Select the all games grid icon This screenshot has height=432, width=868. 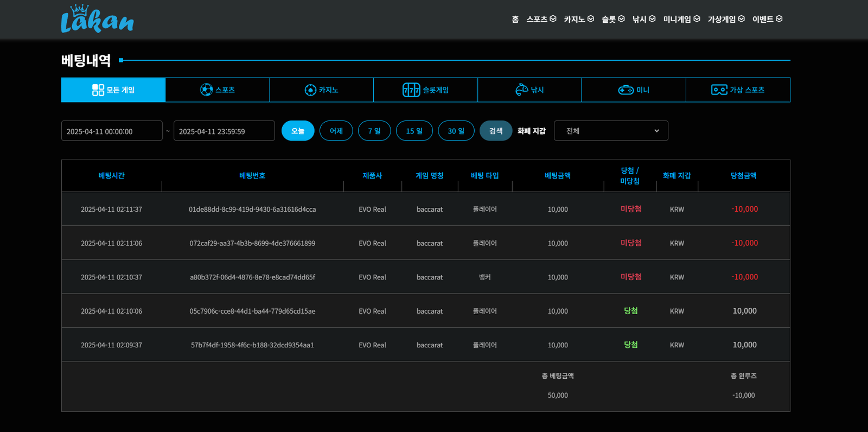pos(98,90)
